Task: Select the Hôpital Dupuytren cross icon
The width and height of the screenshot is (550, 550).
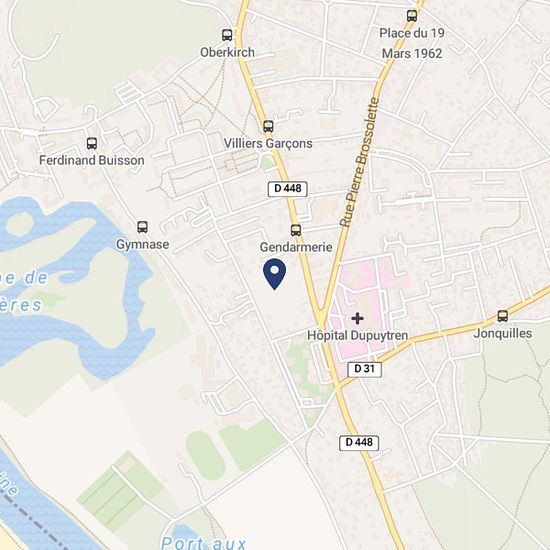Action: 357,318
